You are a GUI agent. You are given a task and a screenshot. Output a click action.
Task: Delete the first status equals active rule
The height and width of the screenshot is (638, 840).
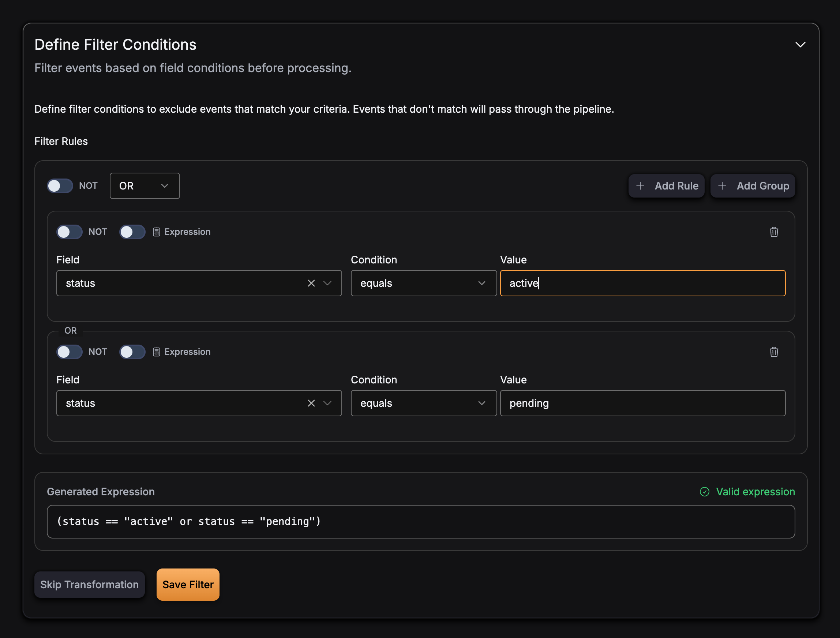click(775, 232)
